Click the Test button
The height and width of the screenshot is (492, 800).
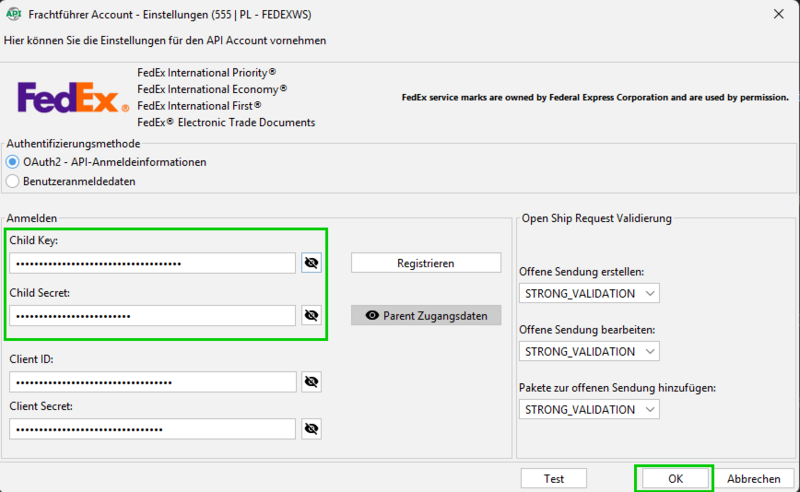click(x=554, y=479)
